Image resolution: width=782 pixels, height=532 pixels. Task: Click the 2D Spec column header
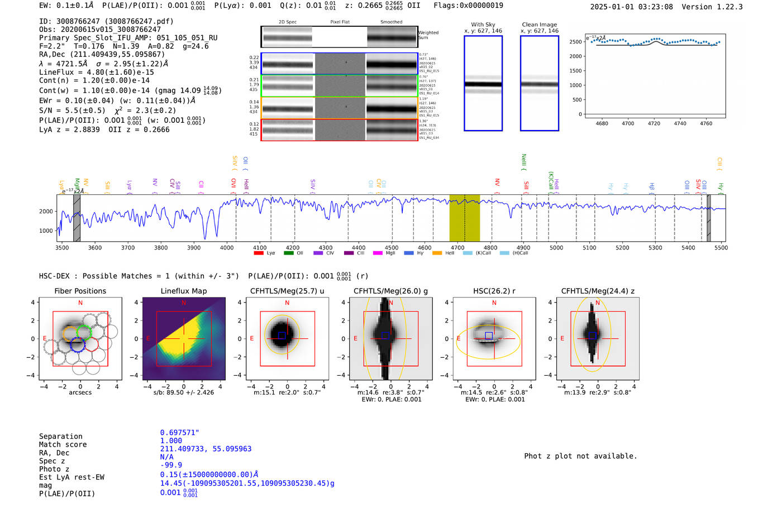[288, 22]
